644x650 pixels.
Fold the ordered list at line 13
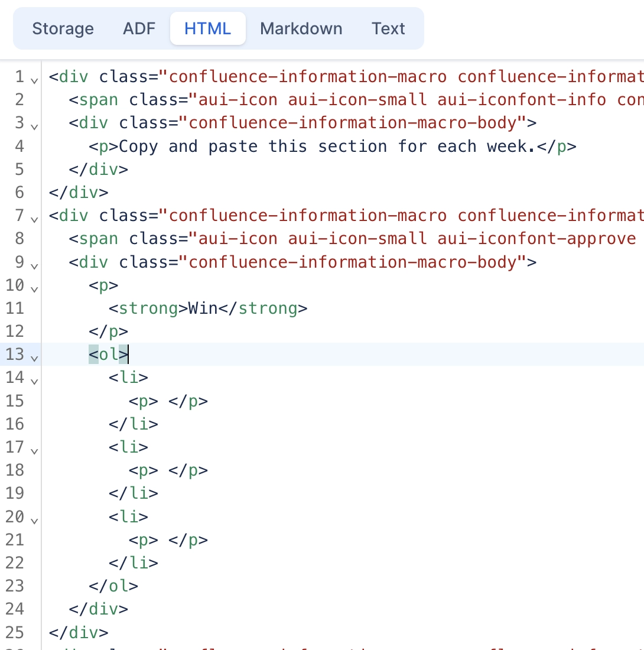click(x=34, y=358)
